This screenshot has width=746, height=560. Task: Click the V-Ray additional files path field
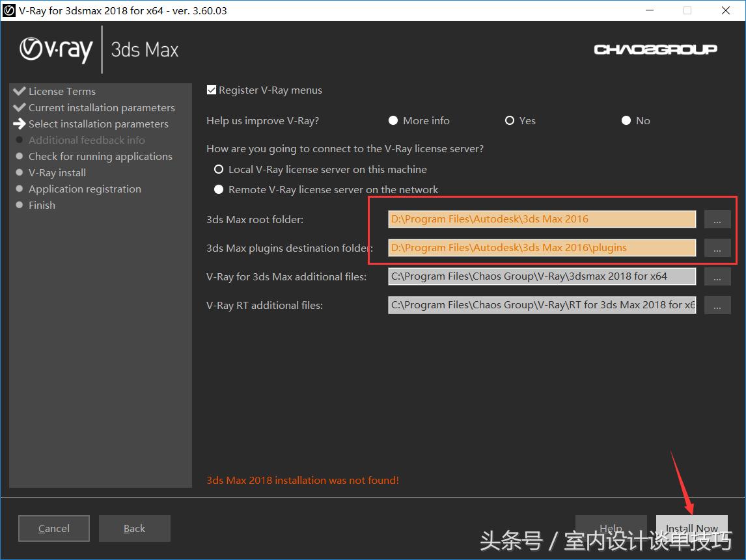click(542, 276)
